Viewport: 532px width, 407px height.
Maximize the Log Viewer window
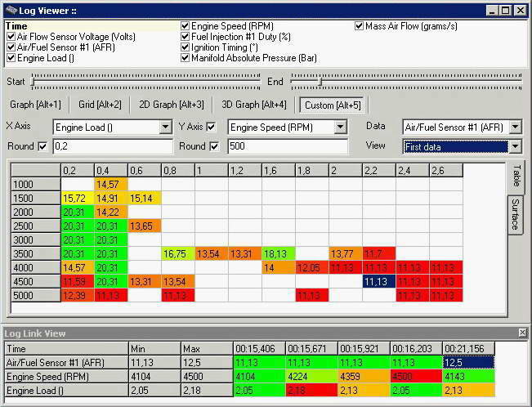506,10
